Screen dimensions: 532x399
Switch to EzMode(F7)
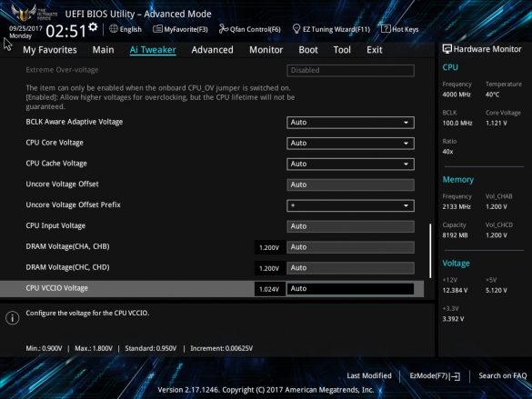point(435,375)
